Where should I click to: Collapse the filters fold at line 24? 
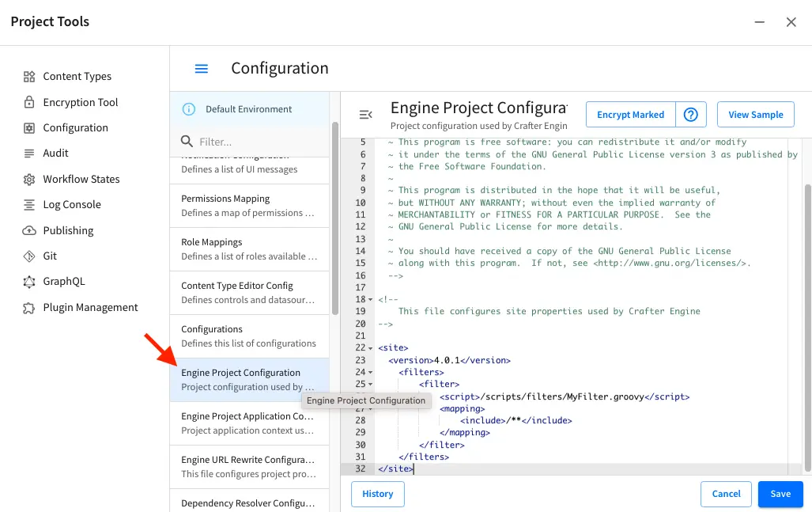coord(370,372)
